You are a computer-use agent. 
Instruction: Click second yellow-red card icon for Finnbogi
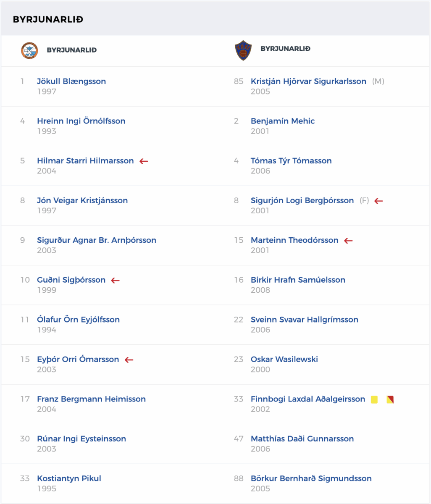click(x=390, y=399)
